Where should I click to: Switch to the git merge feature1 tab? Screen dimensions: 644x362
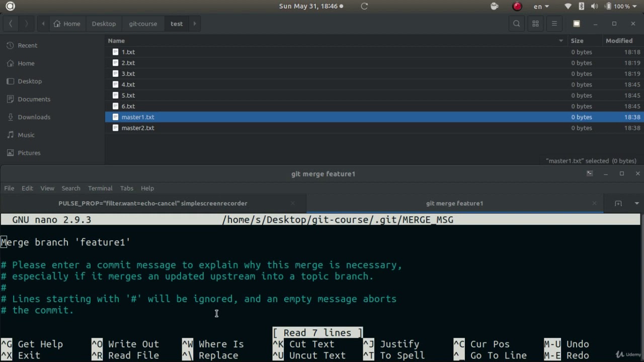click(x=454, y=203)
